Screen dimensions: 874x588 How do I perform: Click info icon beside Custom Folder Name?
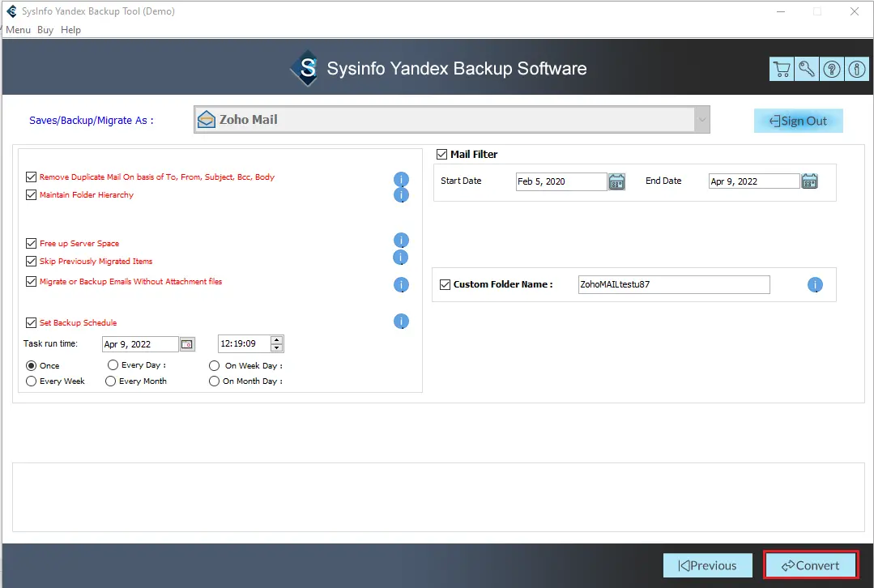click(815, 285)
